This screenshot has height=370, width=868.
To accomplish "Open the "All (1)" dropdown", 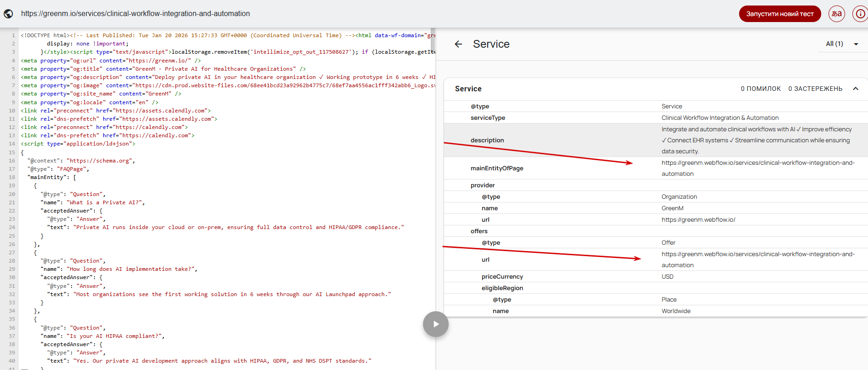I will [841, 44].
